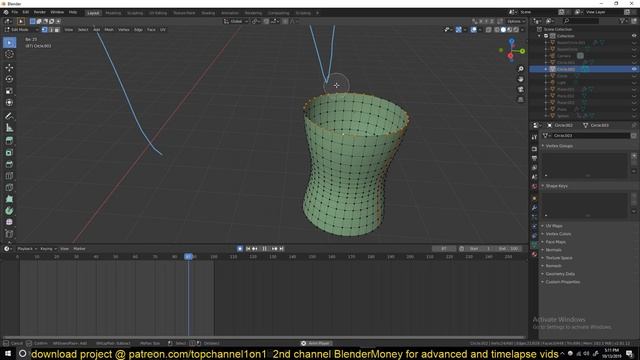640x360 pixels.
Task: Switch to wireframe viewport shading
Action: pos(497,30)
